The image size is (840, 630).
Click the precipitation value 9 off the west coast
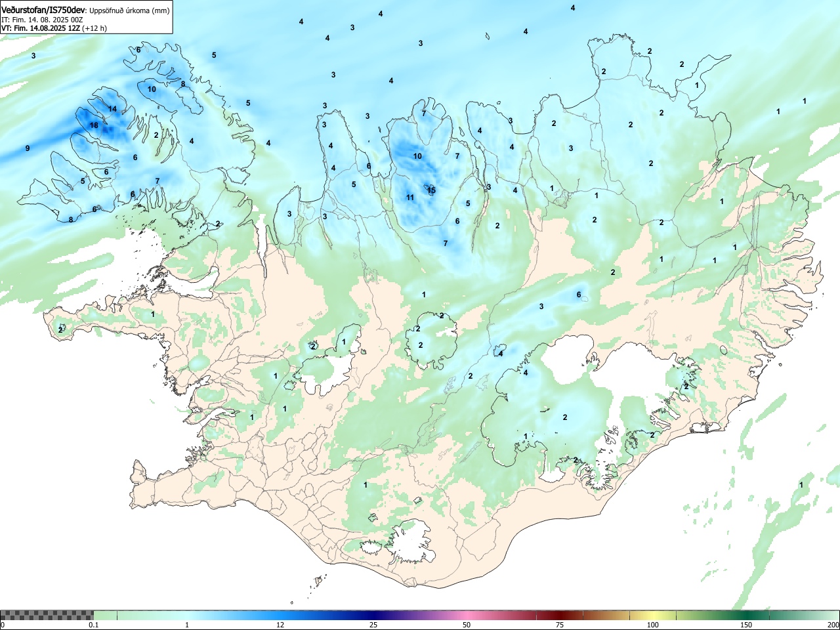28,148
